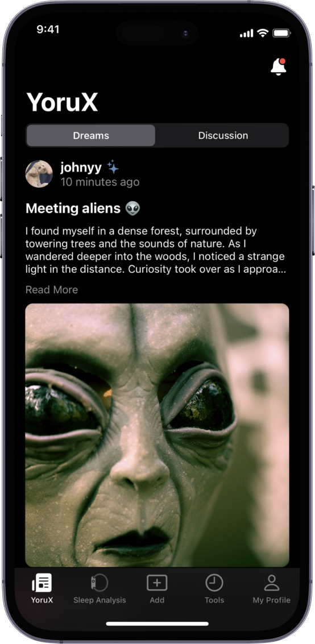Open My Profile person icon
315x644 pixels.
point(271,583)
